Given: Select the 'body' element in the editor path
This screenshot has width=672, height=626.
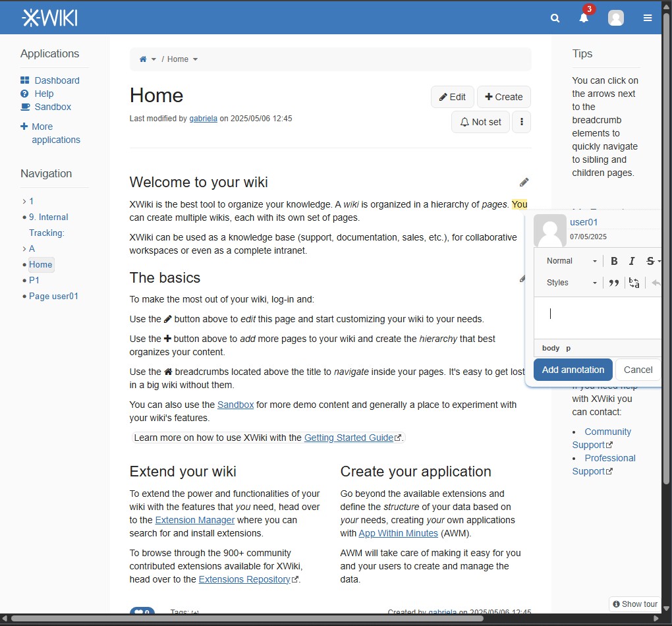Looking at the screenshot, I should coord(551,348).
